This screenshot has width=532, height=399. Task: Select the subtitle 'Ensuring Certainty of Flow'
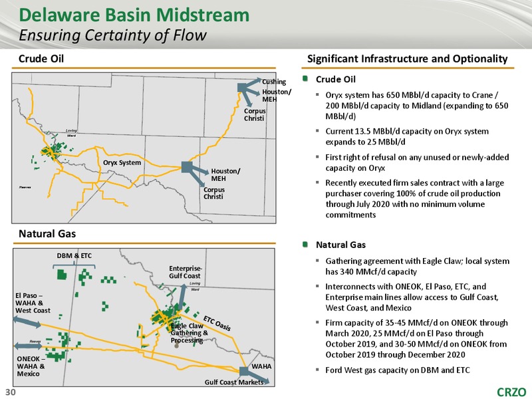(x=112, y=35)
